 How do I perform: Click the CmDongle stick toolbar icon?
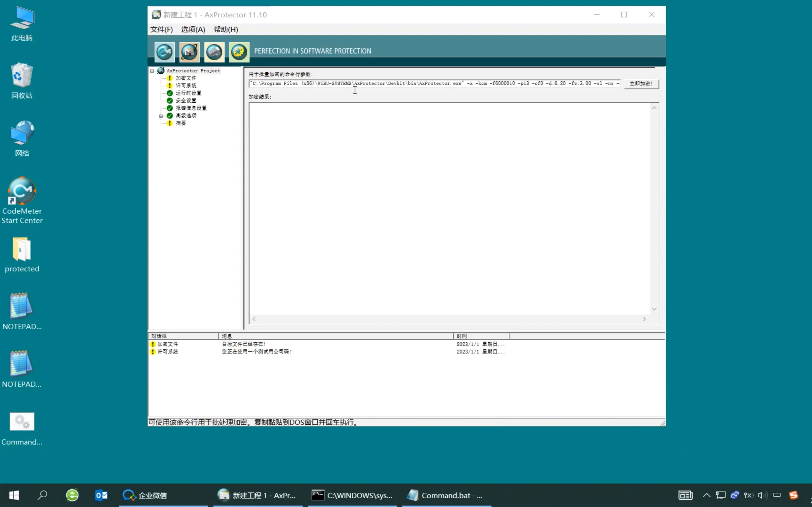pos(214,52)
